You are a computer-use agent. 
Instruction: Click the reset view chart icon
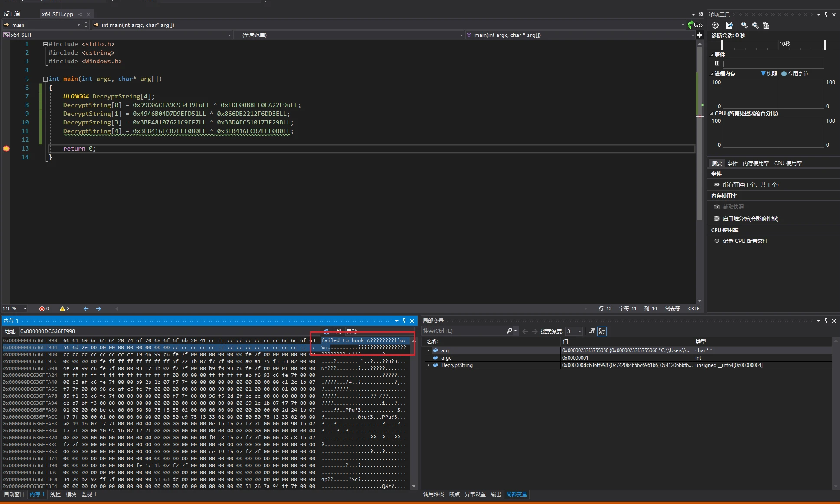pos(766,25)
